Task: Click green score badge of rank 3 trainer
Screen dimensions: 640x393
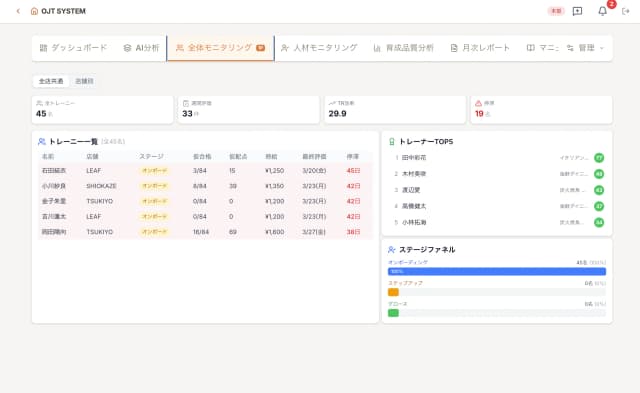Action: coord(599,190)
